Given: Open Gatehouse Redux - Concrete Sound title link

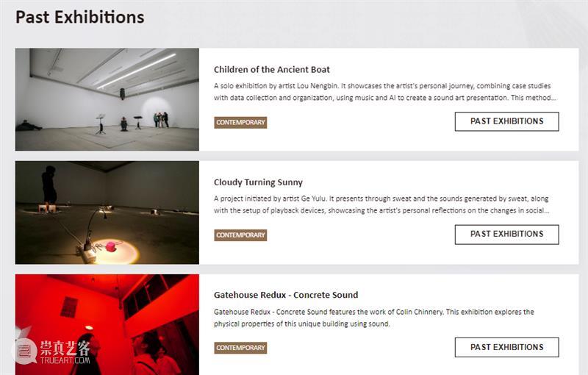Looking at the screenshot, I should [286, 295].
